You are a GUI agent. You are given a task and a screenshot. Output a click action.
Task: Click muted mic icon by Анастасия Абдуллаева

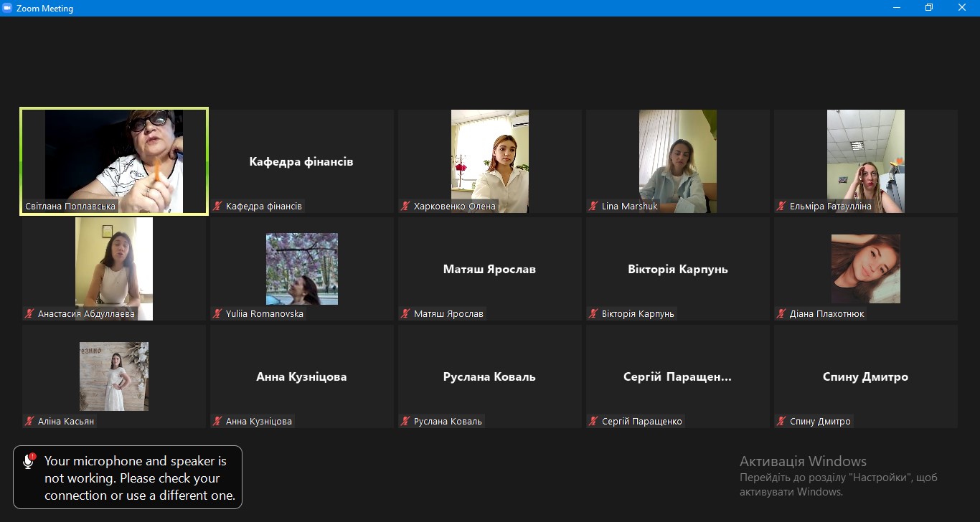coord(29,314)
